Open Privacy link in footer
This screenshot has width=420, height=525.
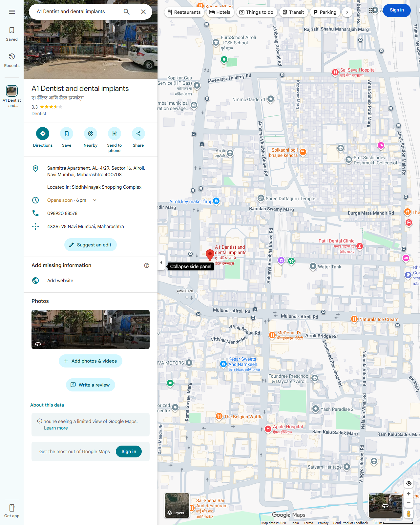(323, 523)
